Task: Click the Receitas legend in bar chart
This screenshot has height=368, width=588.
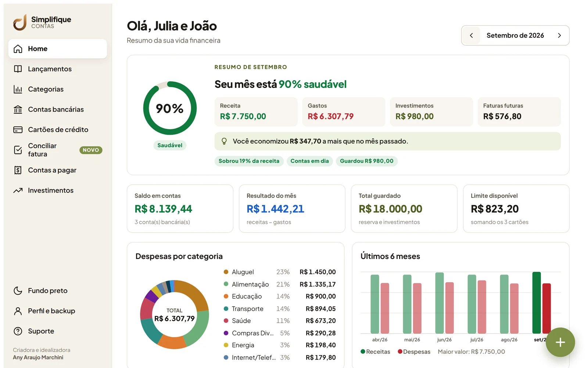Action: click(x=375, y=352)
